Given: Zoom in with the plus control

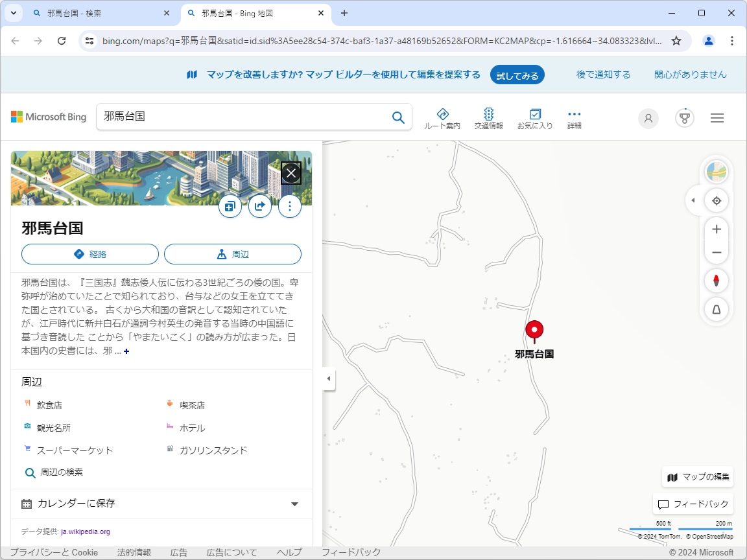Looking at the screenshot, I should 716,229.
